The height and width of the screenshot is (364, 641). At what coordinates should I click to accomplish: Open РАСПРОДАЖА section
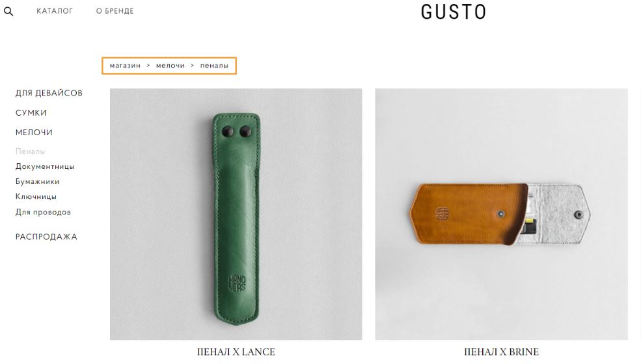coord(46,237)
